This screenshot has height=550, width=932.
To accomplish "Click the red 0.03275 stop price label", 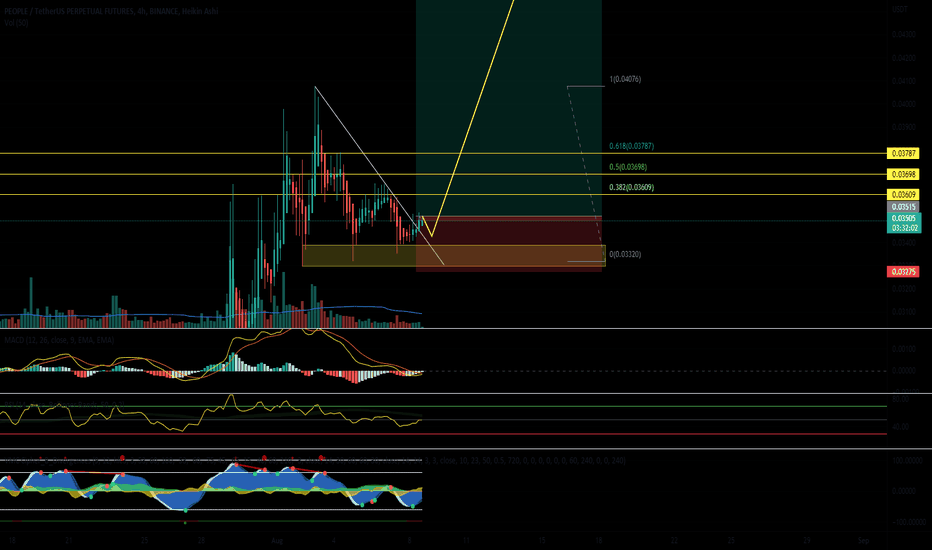I will coord(903,272).
